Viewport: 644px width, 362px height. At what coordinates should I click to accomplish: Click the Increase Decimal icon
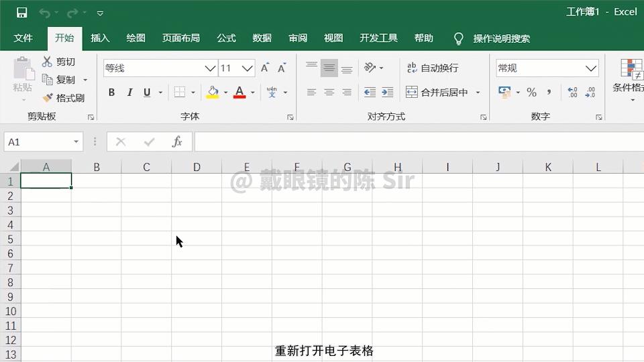pos(572,93)
